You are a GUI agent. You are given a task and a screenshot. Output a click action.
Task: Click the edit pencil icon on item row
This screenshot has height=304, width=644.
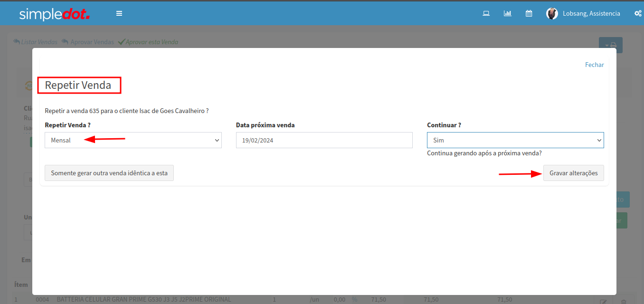coord(603,302)
